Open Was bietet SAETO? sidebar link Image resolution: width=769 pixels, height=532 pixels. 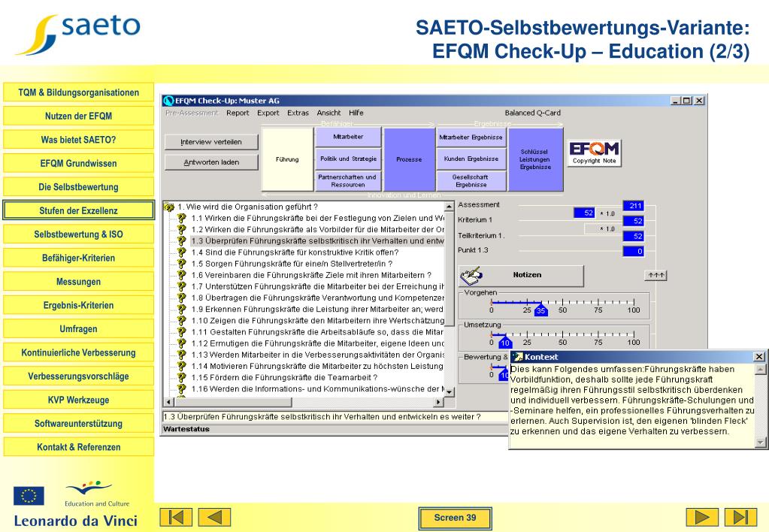pos(78,140)
